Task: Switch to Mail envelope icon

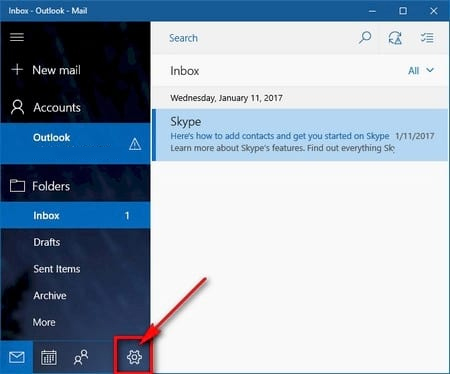Action: [17, 357]
